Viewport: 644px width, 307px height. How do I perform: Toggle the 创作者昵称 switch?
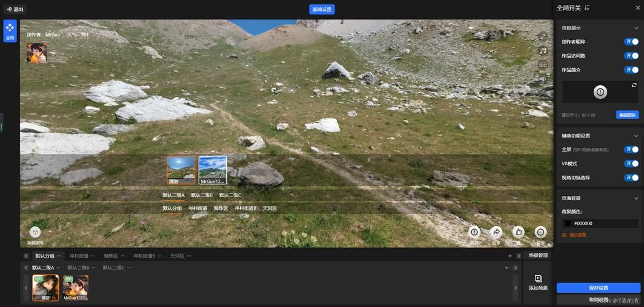click(x=631, y=42)
